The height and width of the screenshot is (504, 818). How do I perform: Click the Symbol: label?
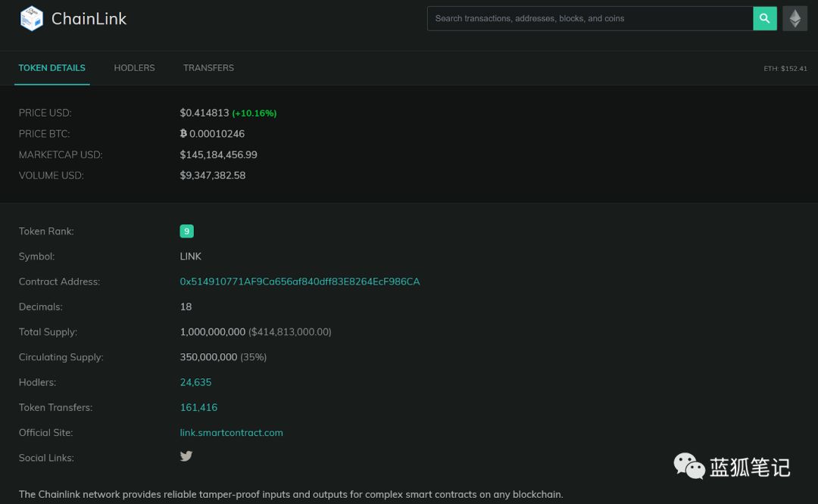coord(37,257)
